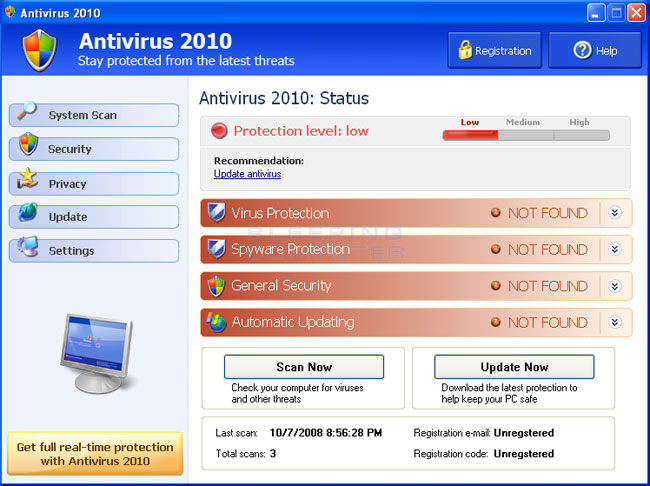Click the gear monitor icon beside Settings
The image size is (650, 486).
coord(27,246)
